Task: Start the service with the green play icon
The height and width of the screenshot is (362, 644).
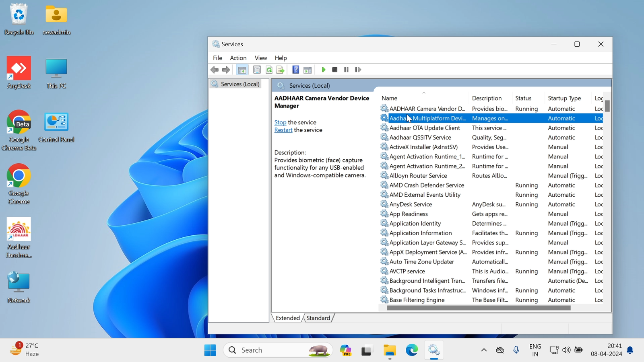Action: (323, 70)
